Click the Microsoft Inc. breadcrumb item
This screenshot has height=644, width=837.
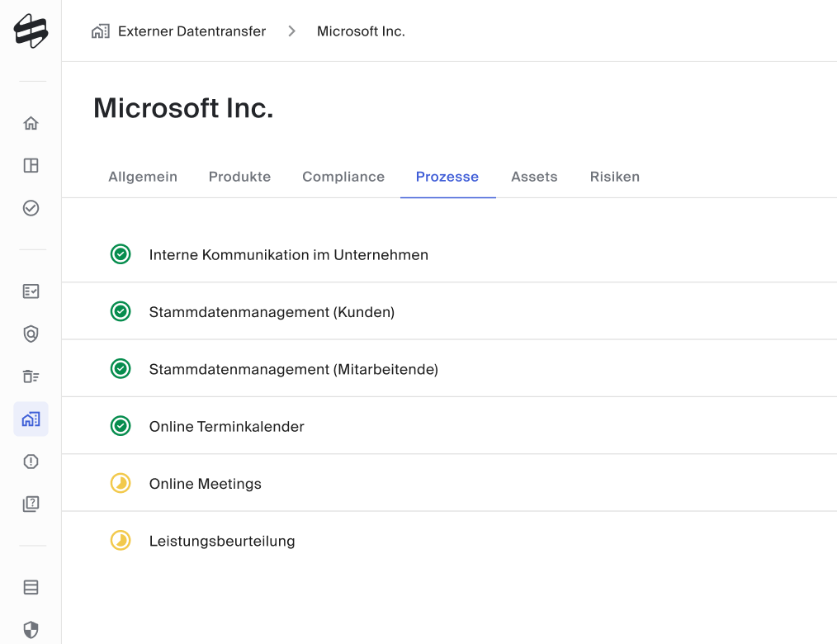point(361,31)
